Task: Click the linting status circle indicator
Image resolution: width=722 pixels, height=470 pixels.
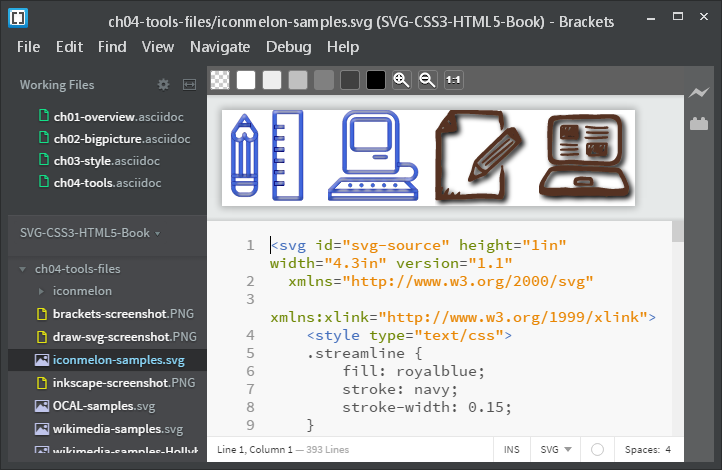Action: 597,450
